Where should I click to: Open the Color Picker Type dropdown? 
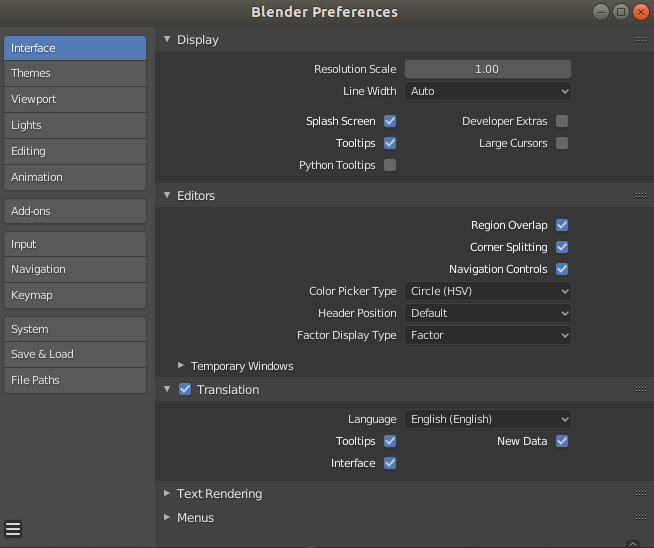pos(488,291)
